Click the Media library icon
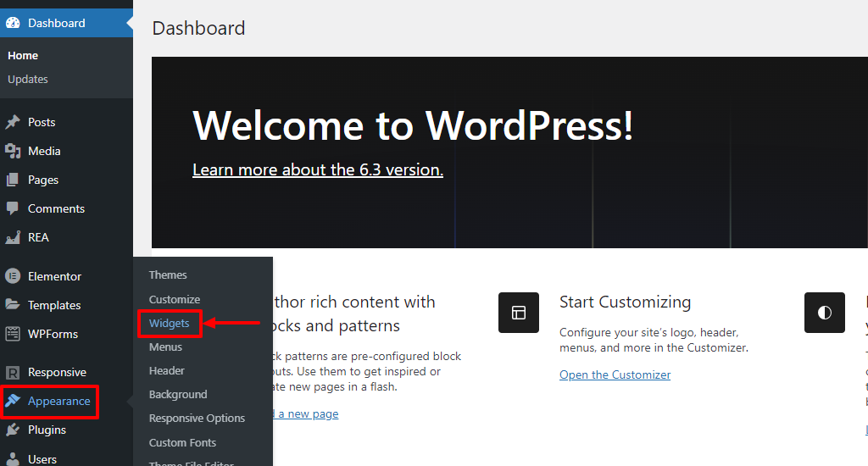The width and height of the screenshot is (868, 466). pos(13,151)
